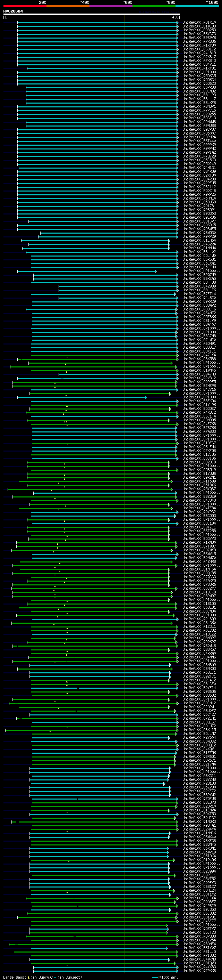Click the AV620684 query label
Viewport: 222px width, 980px height.
[13, 11]
